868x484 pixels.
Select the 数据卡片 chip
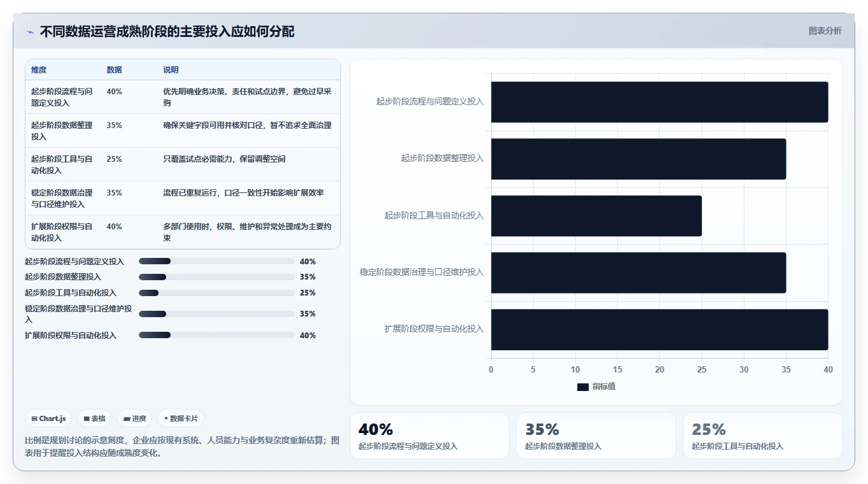[x=181, y=418]
